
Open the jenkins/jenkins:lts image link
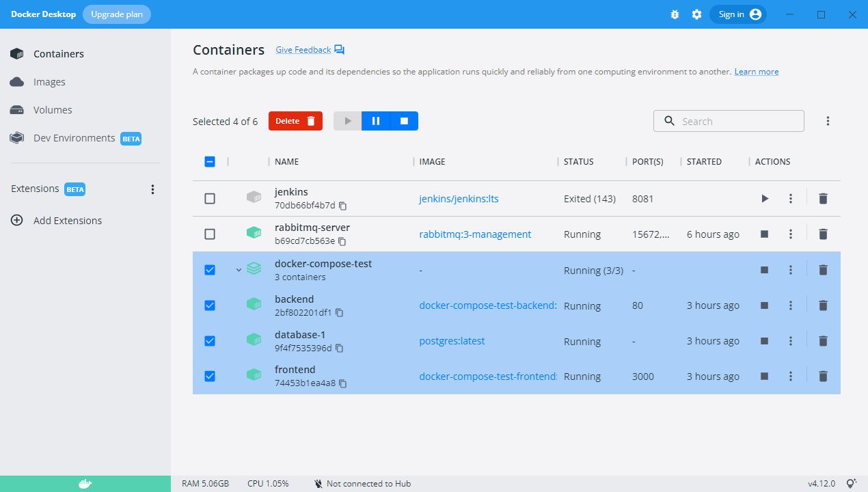[459, 198]
